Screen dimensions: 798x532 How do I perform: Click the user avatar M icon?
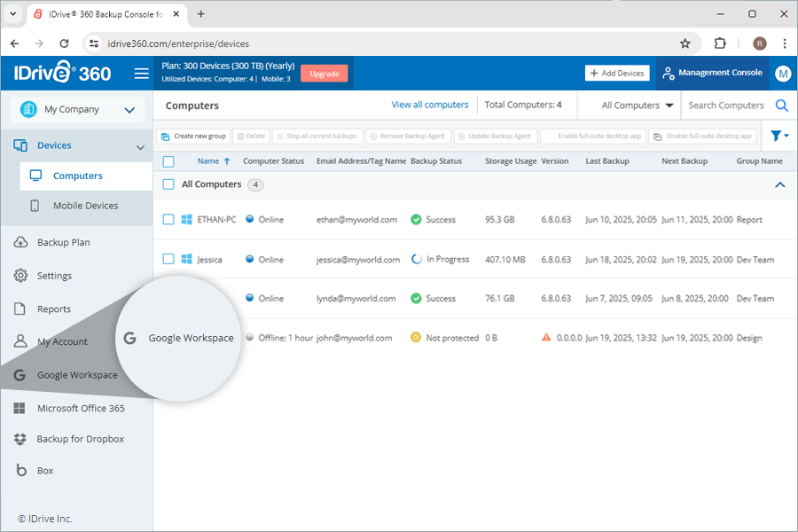(x=782, y=74)
